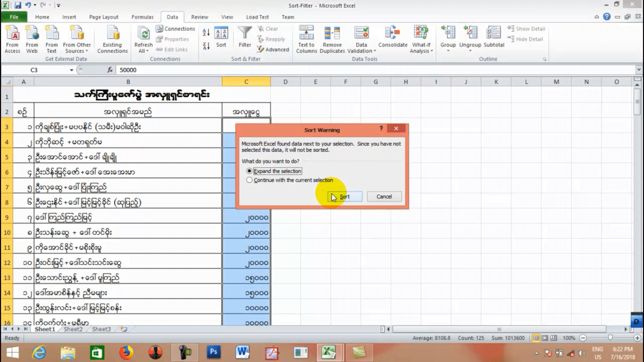Open Internet Explorer from taskbar

(x=39, y=352)
